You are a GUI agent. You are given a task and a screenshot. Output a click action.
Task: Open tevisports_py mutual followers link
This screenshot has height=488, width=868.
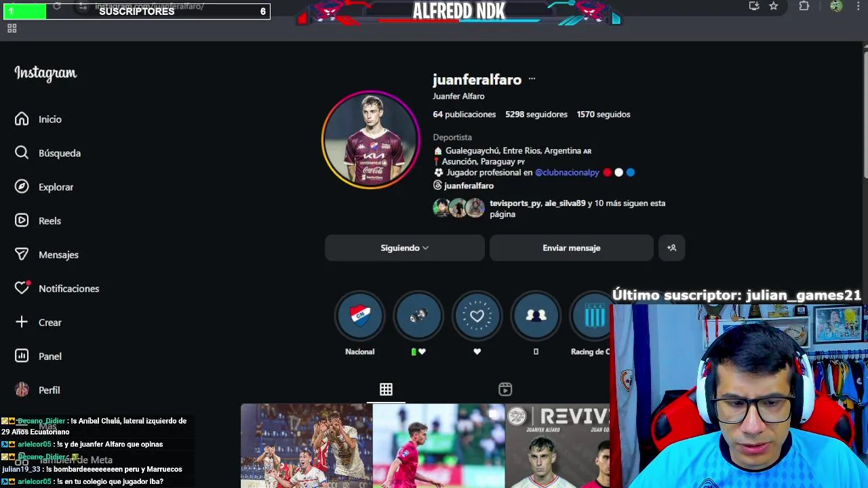click(x=515, y=203)
